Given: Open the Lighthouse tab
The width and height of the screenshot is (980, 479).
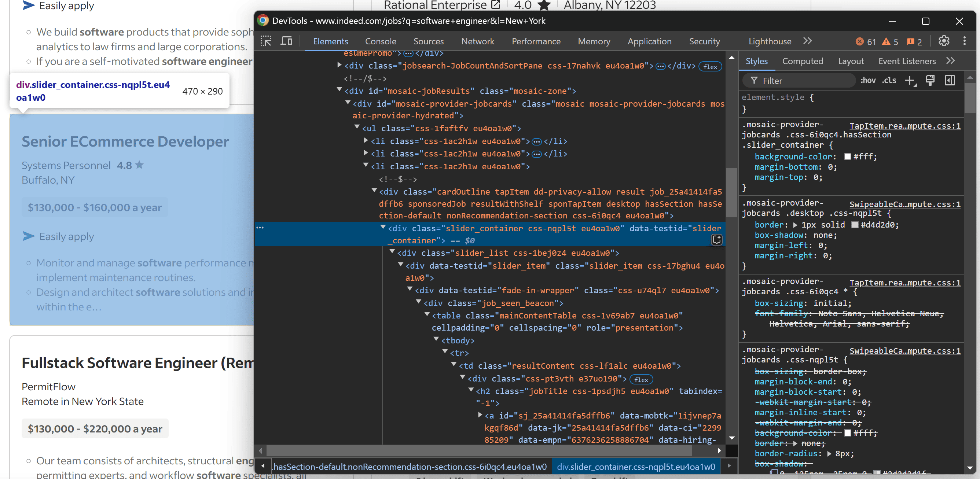Looking at the screenshot, I should coord(770,41).
